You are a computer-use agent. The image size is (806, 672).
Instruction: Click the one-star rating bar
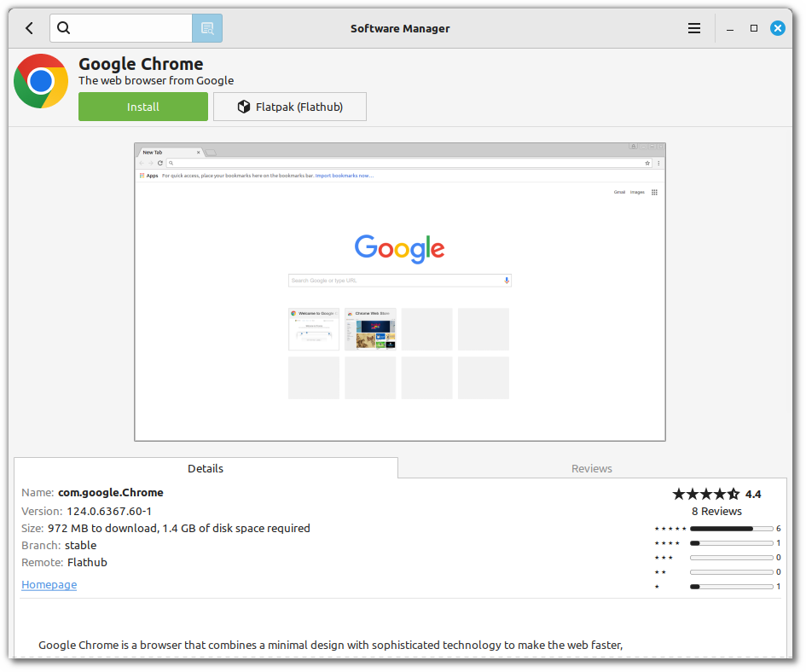pos(729,586)
